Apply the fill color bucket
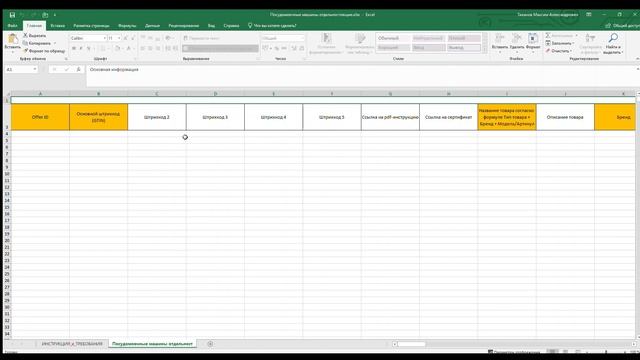The image size is (640, 360). pyautogui.click(x=117, y=48)
